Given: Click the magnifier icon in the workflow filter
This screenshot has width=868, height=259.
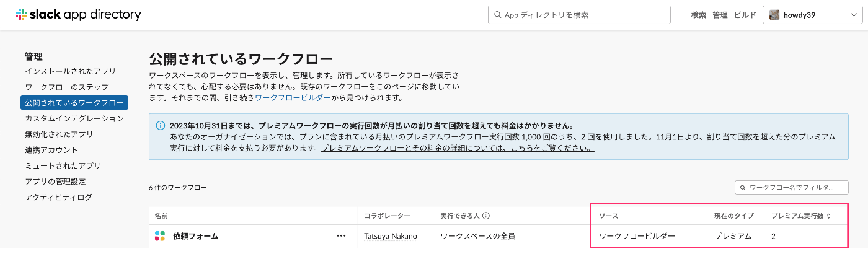Looking at the screenshot, I should 742,187.
